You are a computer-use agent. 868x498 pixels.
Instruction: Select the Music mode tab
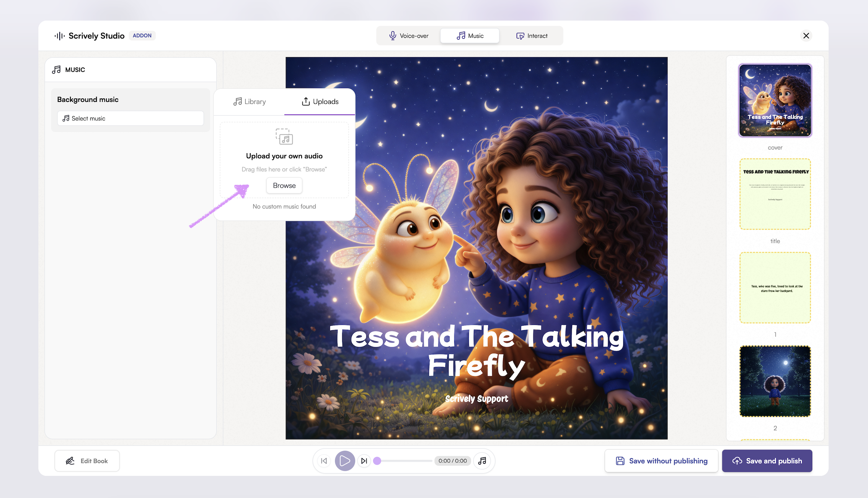click(470, 36)
